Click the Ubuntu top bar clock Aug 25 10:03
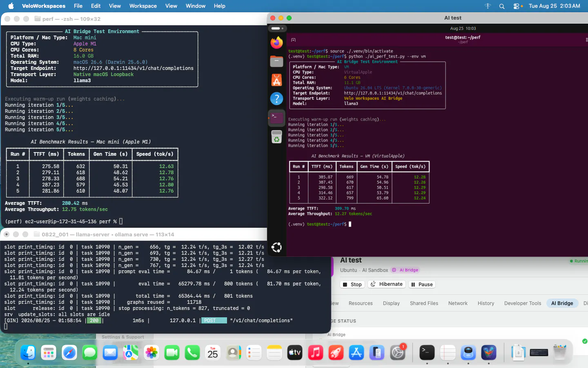 463,29
